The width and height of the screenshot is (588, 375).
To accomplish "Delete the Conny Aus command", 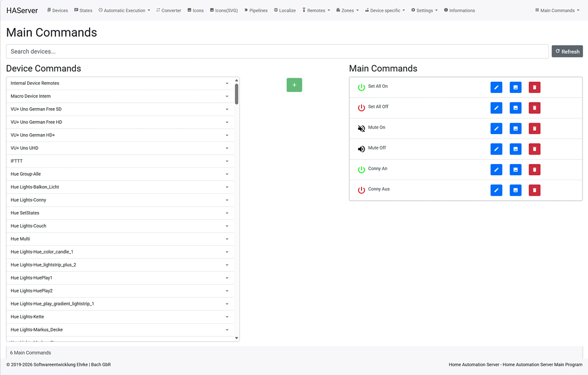I will tap(535, 190).
